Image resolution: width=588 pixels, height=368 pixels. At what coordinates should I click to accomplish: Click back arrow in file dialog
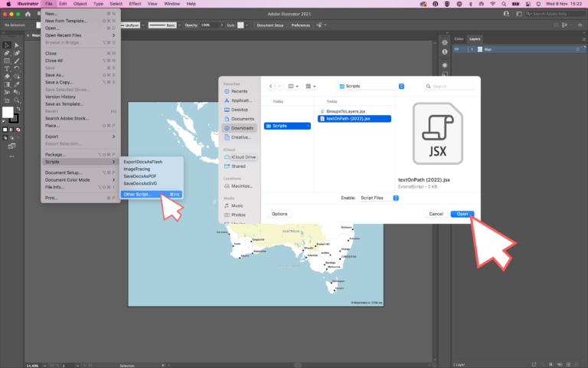[x=271, y=86]
